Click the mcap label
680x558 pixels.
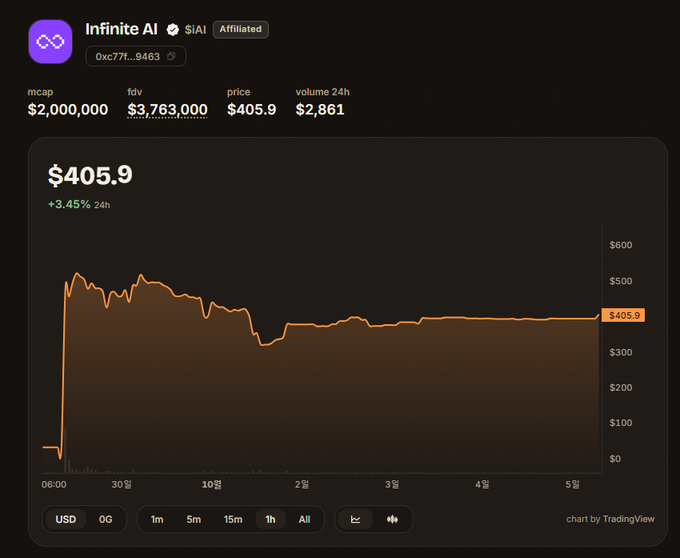tap(40, 92)
